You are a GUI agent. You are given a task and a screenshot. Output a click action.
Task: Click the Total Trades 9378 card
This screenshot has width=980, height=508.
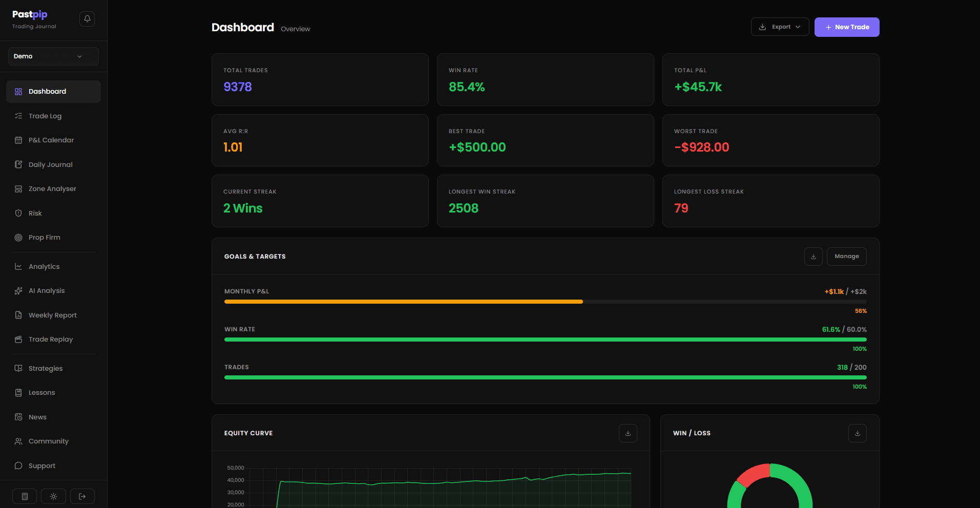tap(320, 80)
